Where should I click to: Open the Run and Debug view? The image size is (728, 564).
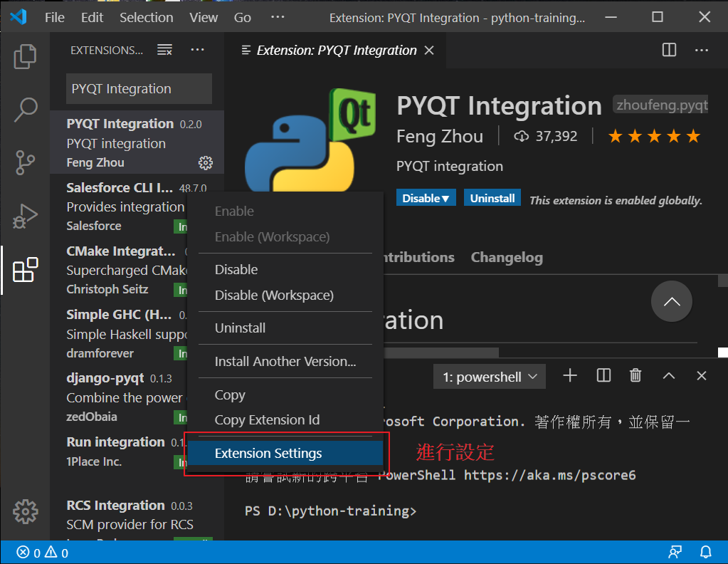pyautogui.click(x=25, y=216)
